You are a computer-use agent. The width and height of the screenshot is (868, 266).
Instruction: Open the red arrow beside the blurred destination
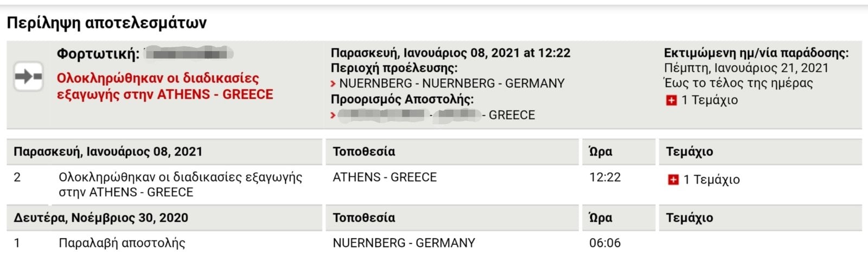[333, 115]
